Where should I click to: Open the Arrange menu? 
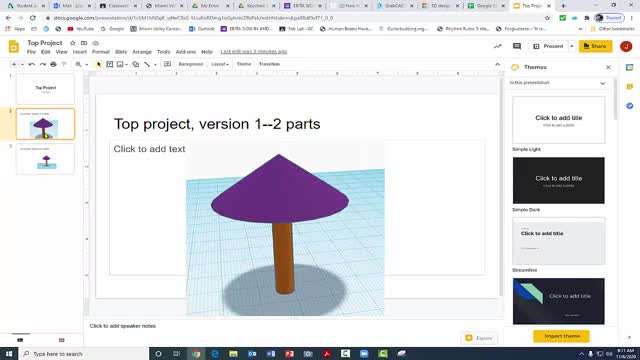tap(142, 52)
